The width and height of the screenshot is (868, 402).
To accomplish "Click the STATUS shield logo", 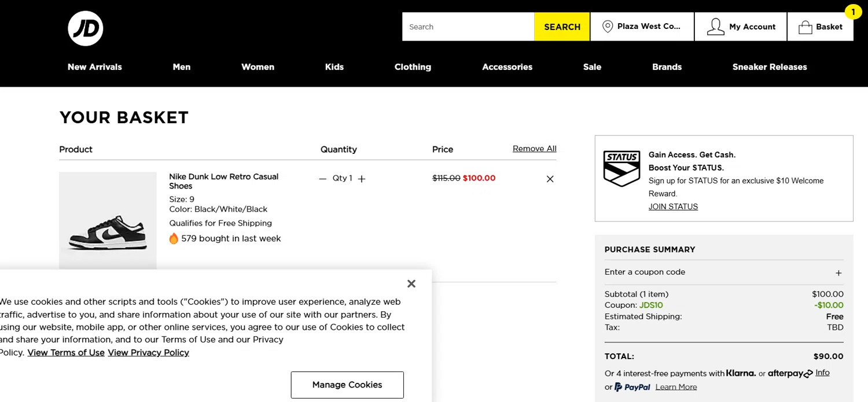I will pyautogui.click(x=621, y=168).
